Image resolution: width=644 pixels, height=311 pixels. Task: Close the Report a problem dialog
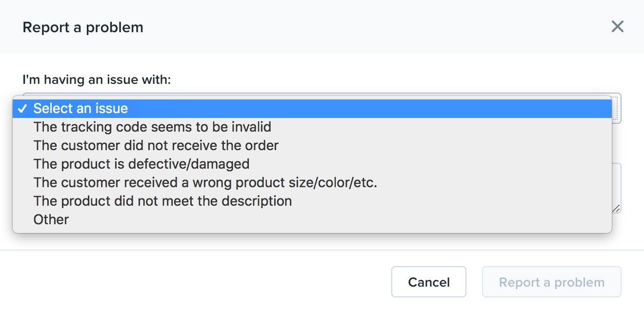(617, 26)
